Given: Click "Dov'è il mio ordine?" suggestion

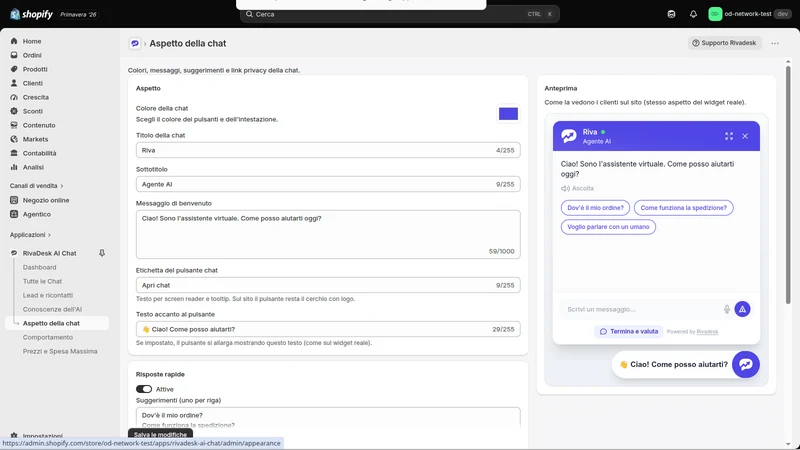Looking at the screenshot, I should coord(595,208).
